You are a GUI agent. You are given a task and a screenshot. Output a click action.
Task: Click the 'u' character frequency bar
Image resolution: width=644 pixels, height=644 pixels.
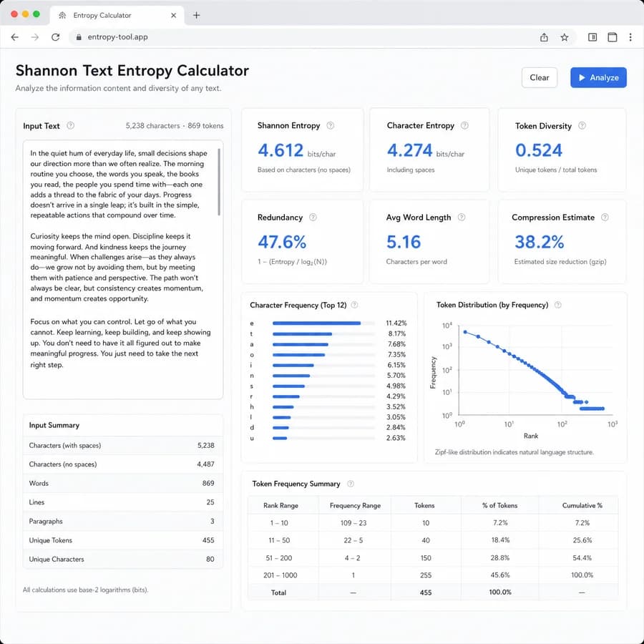point(280,438)
